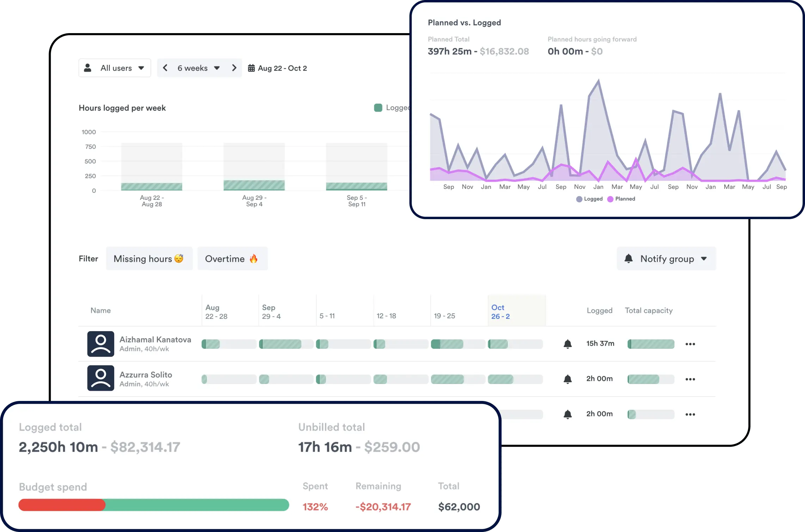Click calendar icon beside Aug 22 - Oct 2
The image size is (805, 532).
251,68
